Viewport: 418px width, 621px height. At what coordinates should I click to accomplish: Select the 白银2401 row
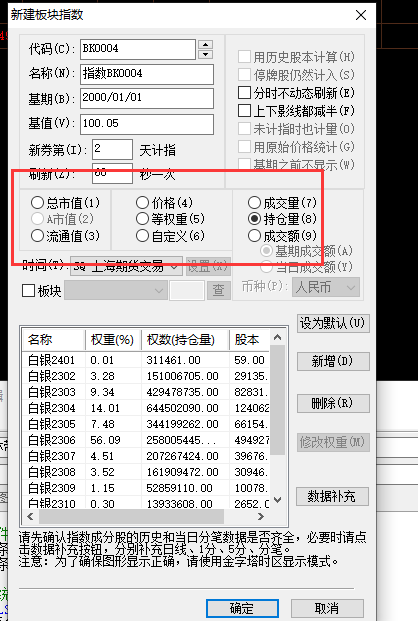coord(146,360)
